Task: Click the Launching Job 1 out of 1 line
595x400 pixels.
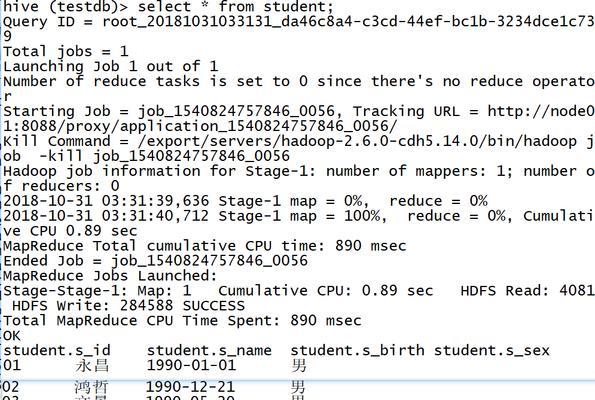Action: point(110,67)
